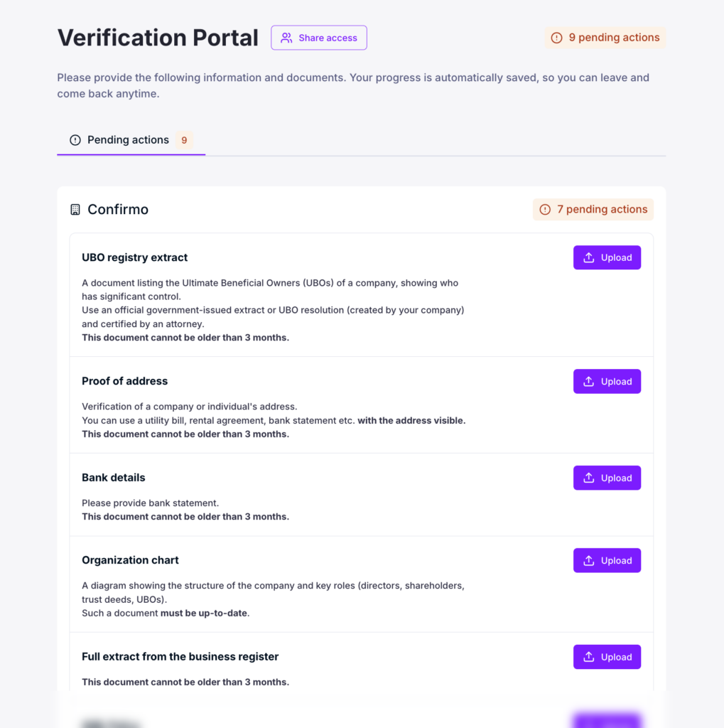Viewport: 724px width, 728px height.
Task: Click the Pending actions tab warning icon
Action: (75, 140)
